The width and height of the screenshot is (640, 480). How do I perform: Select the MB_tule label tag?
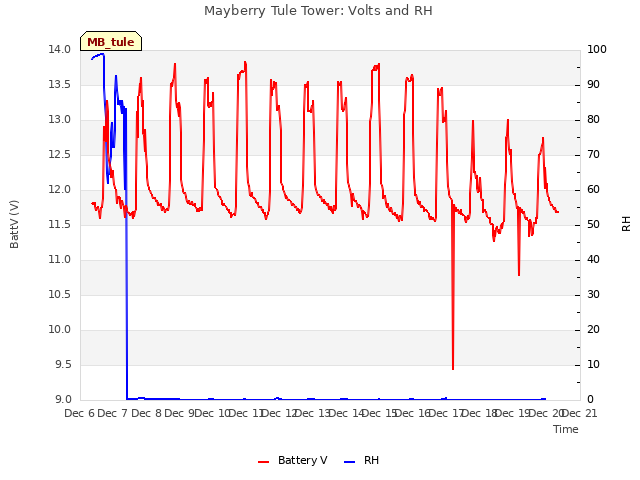(x=111, y=42)
